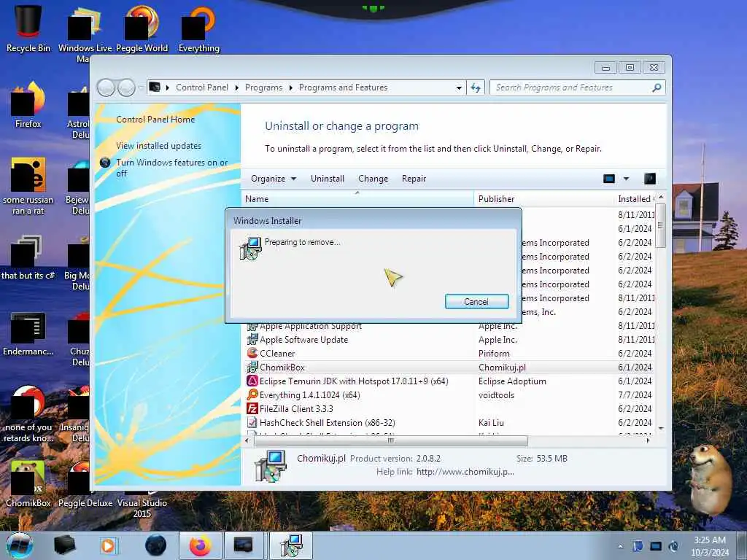Image resolution: width=747 pixels, height=560 pixels.
Task: Open Windows Live Mail desktop icon
Action: point(85,34)
